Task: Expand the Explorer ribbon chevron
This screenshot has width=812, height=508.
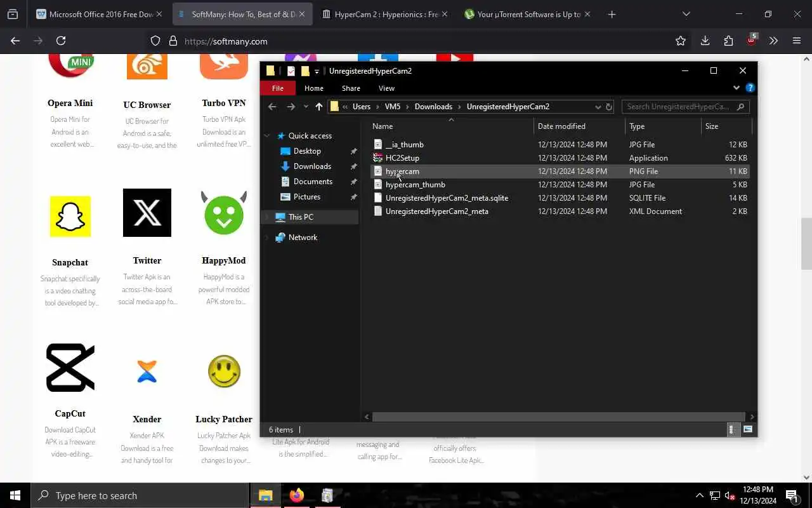Action: click(736, 88)
